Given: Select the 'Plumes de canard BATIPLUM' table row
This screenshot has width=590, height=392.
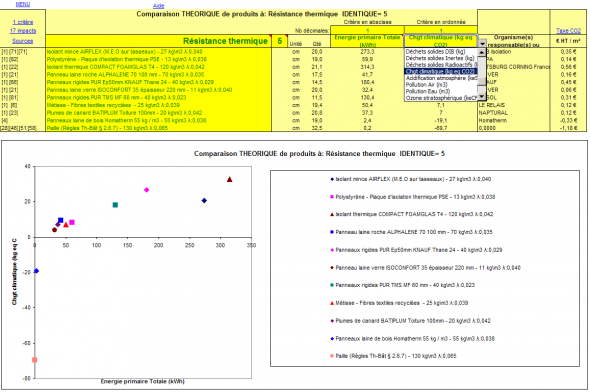Looking at the screenshot, I should click(x=158, y=113).
